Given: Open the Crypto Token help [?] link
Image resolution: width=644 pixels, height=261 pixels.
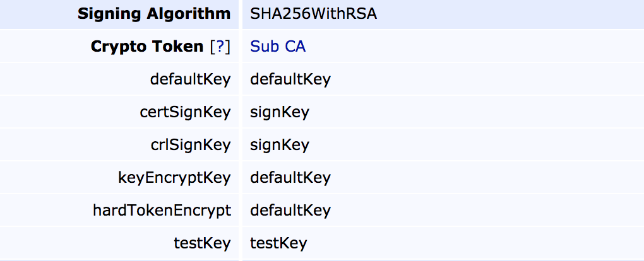Looking at the screenshot, I should (x=221, y=47).
